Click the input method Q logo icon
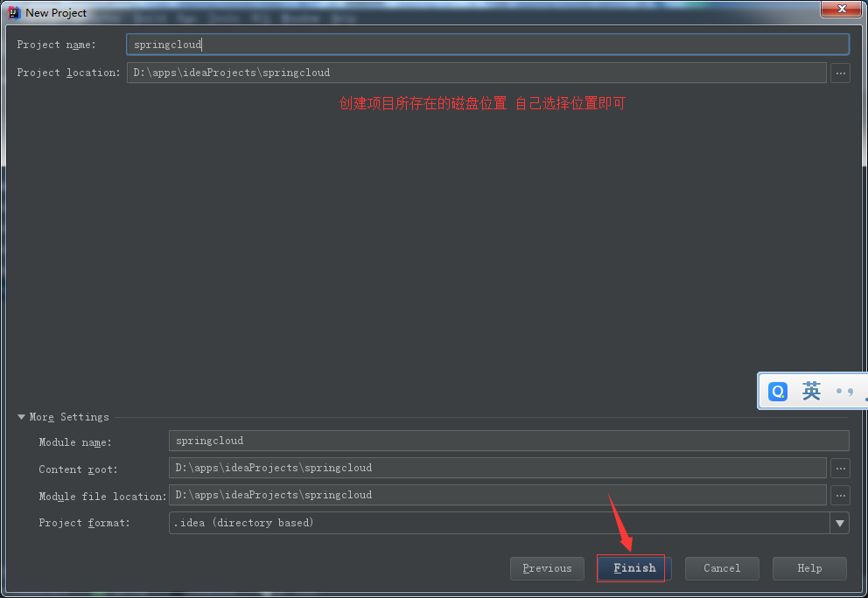 point(778,392)
